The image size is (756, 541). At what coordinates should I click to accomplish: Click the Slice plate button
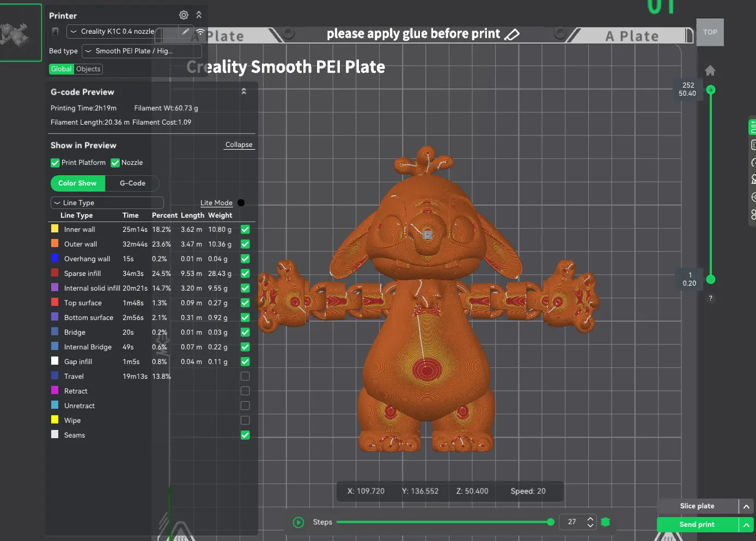pos(697,506)
